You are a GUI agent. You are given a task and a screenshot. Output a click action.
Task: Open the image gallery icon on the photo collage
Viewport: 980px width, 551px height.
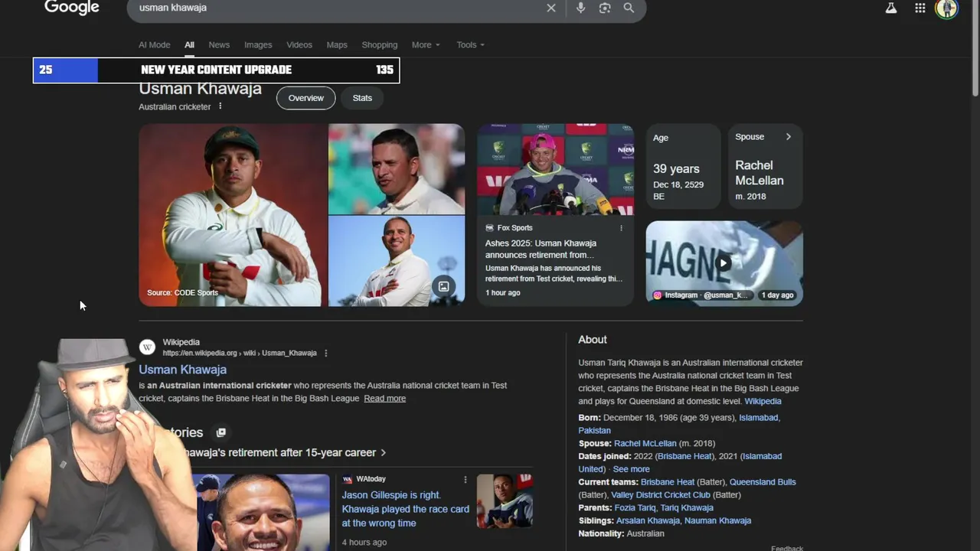tap(443, 286)
